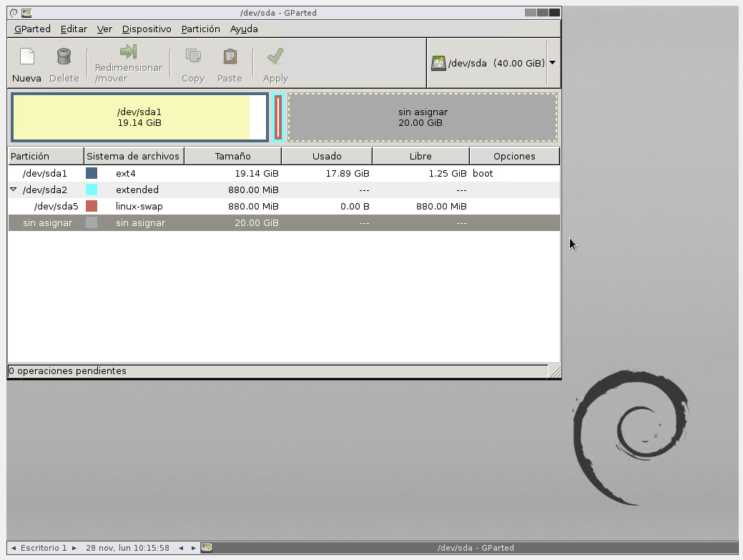Click the hard disk icon beside /dev/sda
Image resolution: width=743 pixels, height=560 pixels.
(x=439, y=63)
